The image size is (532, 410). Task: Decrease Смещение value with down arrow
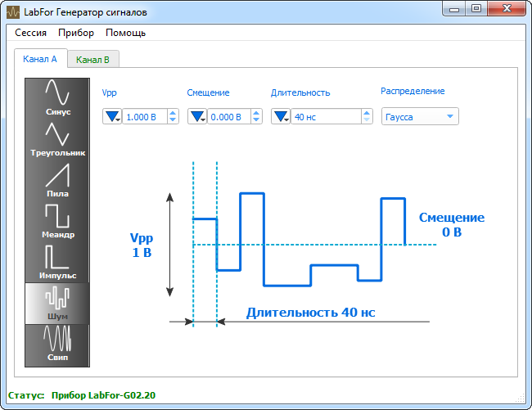256,120
